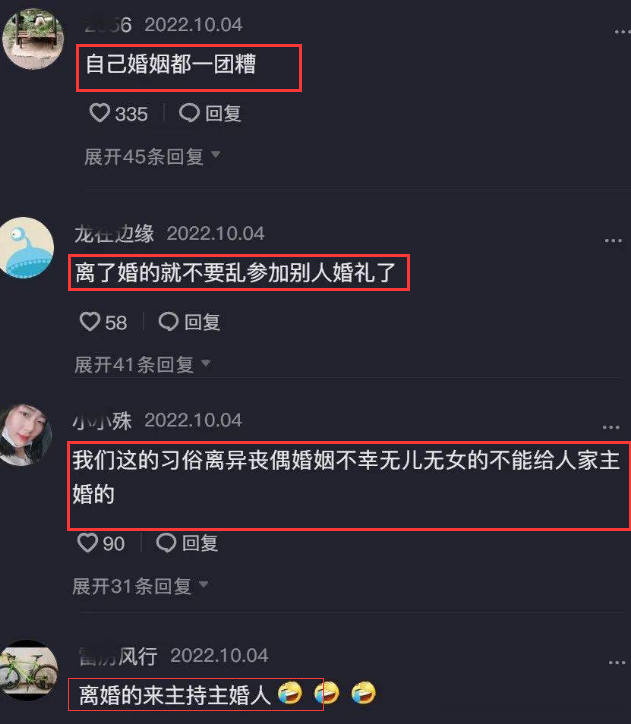
Task: Open more options for 小小殊 comment
Action: (x=611, y=427)
